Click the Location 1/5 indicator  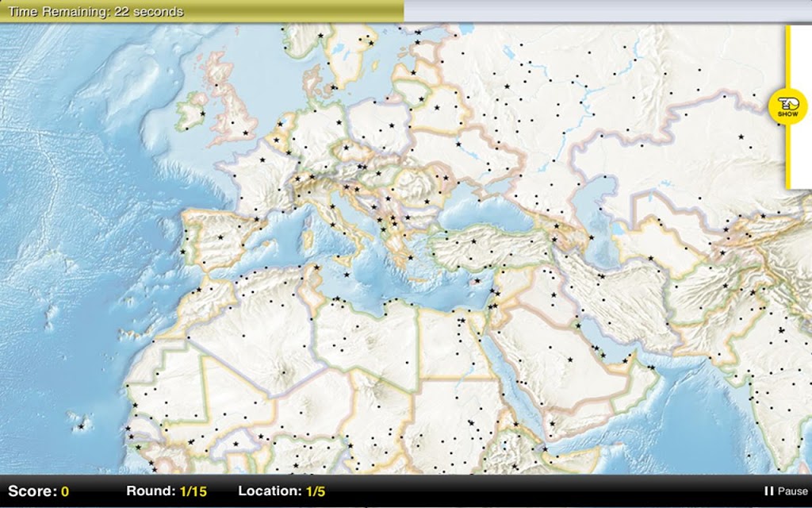[282, 491]
